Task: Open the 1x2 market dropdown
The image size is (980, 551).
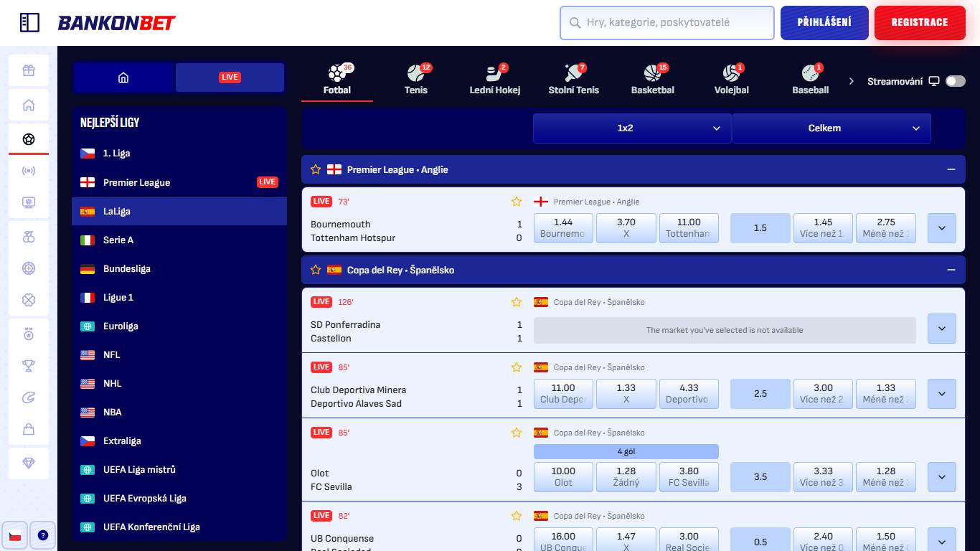Action: [632, 128]
